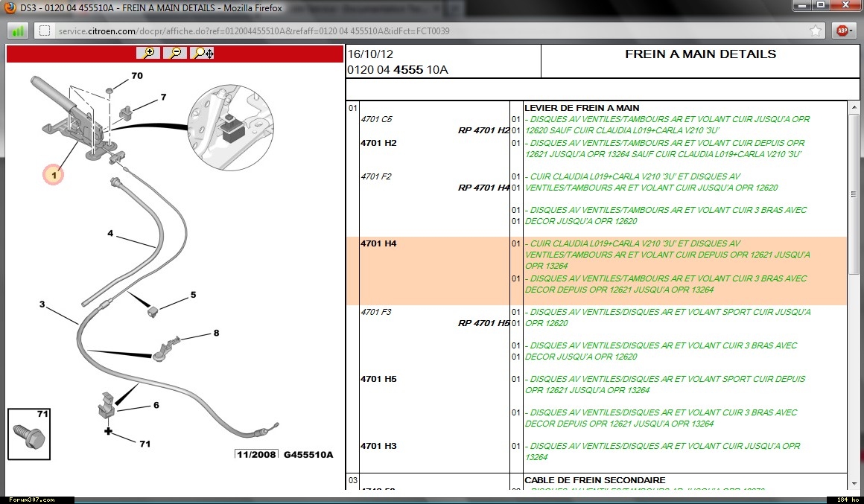Viewport: 864px width, 504px height.
Task: Select callout number 8 in the diagram
Action: [x=216, y=333]
